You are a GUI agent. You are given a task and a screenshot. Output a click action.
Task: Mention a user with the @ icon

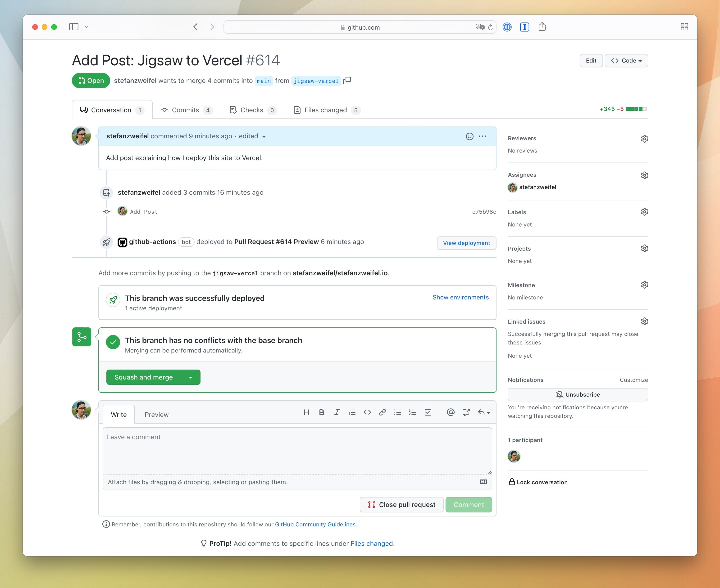[x=450, y=412]
